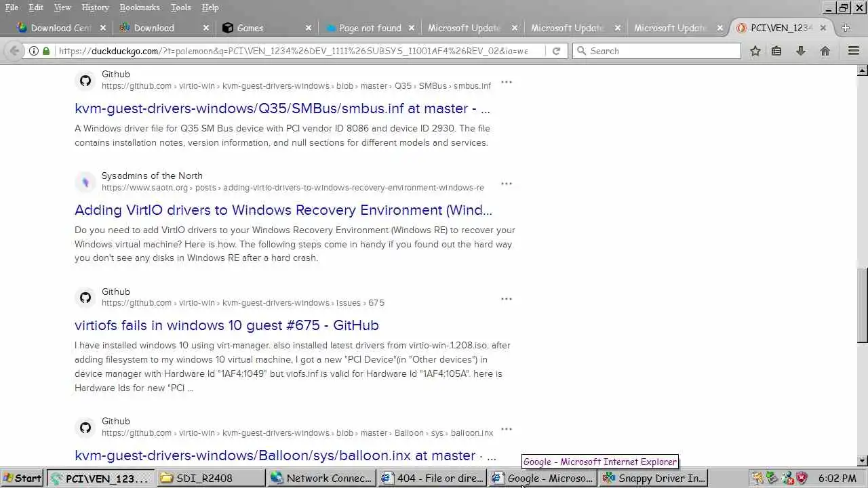The image size is (868, 488).
Task: Open the Help menu
Action: (210, 7)
